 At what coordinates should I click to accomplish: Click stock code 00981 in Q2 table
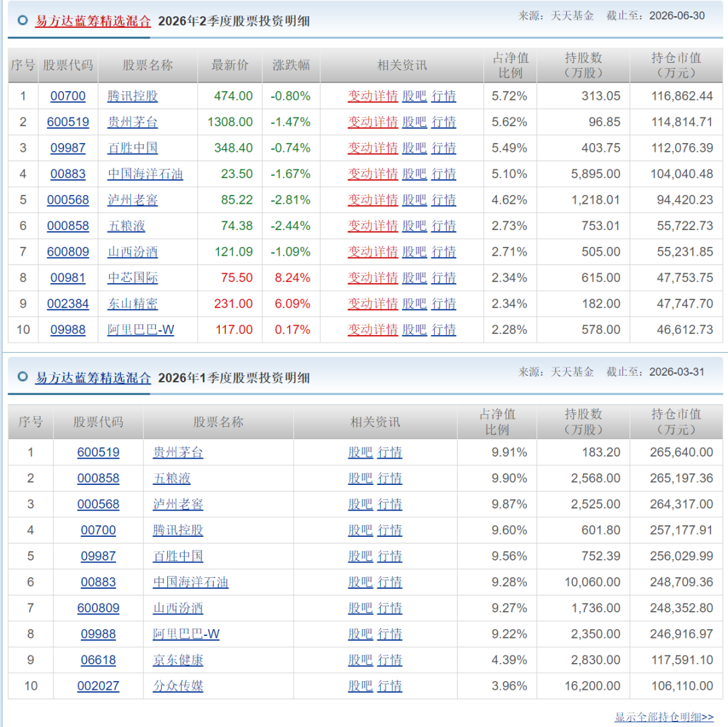tap(68, 279)
